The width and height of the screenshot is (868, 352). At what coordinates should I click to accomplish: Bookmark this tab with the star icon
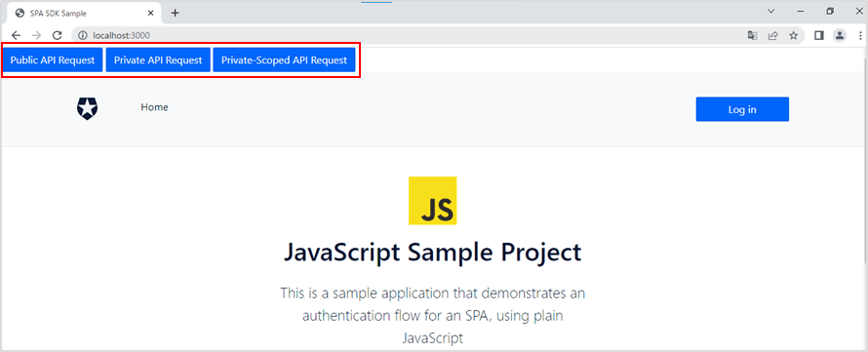coord(793,35)
